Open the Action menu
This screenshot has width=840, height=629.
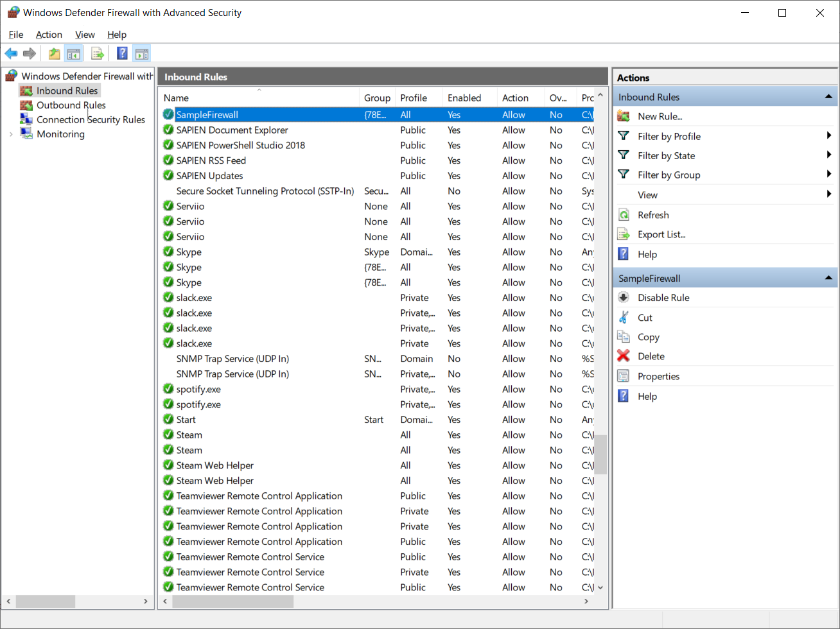pyautogui.click(x=49, y=35)
